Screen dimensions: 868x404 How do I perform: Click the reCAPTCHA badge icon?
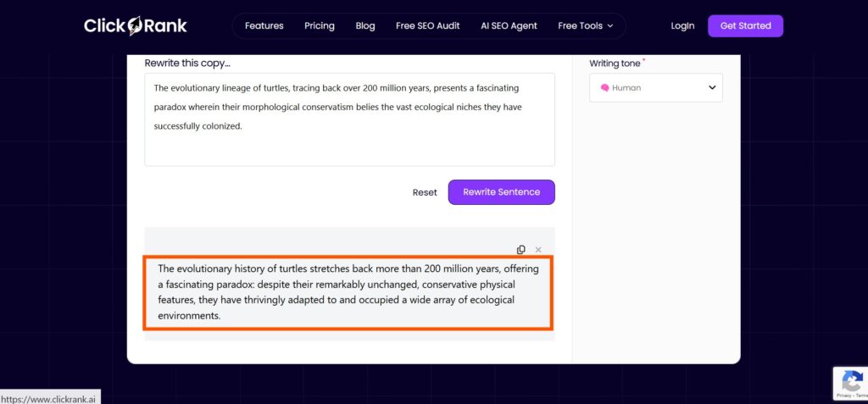pos(852,380)
